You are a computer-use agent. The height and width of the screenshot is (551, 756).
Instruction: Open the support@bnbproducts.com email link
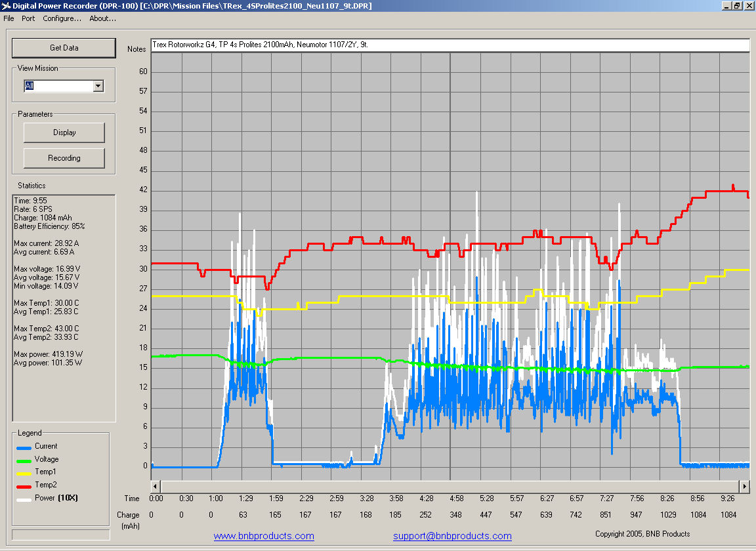coord(452,536)
